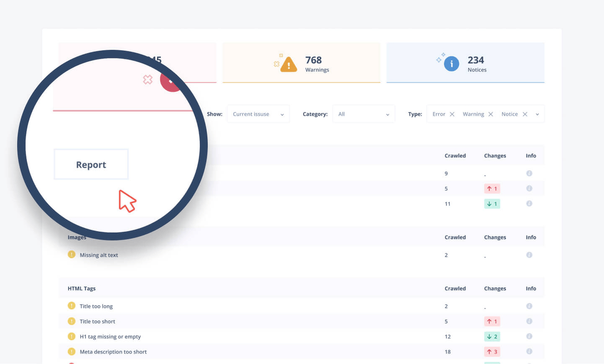This screenshot has height=364, width=604.
Task: Open the Notices summary card
Action: (465, 63)
